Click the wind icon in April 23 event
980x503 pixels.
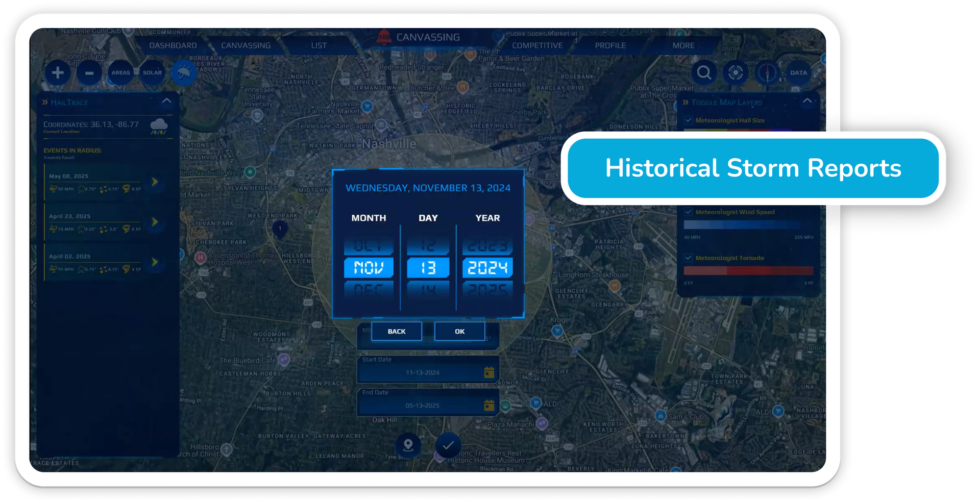(53, 229)
